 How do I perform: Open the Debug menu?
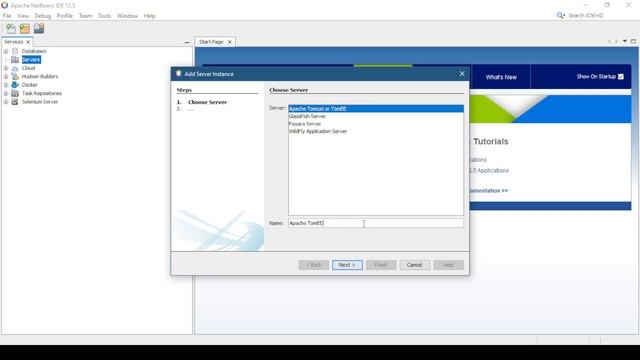(x=42, y=16)
